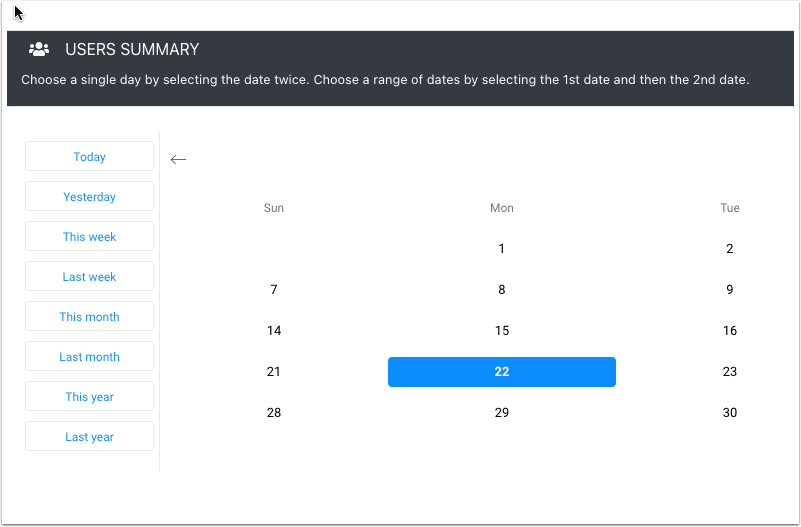Click the back arrow above the calendar
801x527 pixels.
pos(178,159)
